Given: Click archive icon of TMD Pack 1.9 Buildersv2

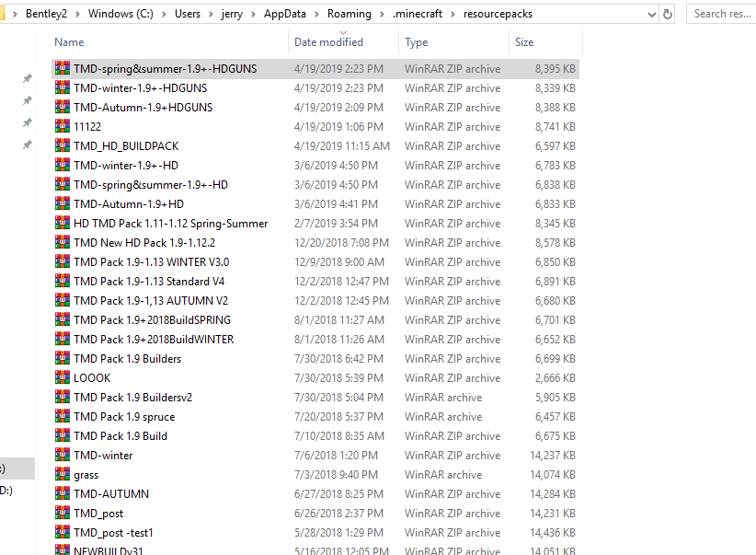Looking at the screenshot, I should [63, 397].
